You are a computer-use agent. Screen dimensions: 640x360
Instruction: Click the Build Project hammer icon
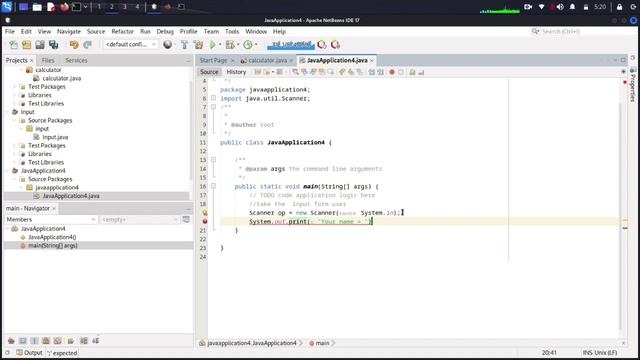pos(184,44)
